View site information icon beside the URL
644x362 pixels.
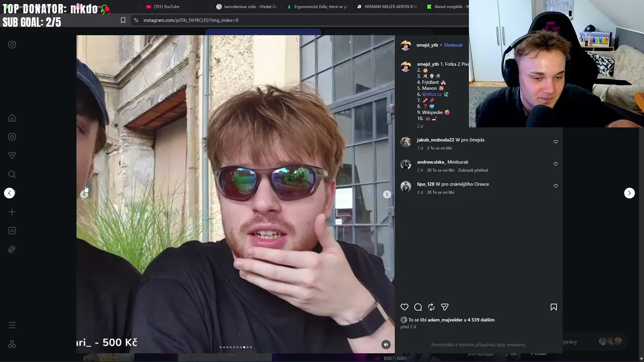point(136,20)
